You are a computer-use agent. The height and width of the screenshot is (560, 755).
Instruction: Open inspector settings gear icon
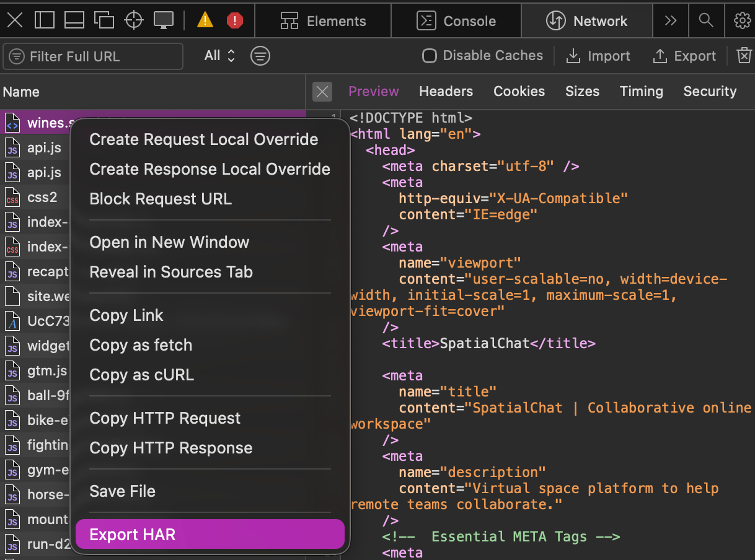(742, 20)
